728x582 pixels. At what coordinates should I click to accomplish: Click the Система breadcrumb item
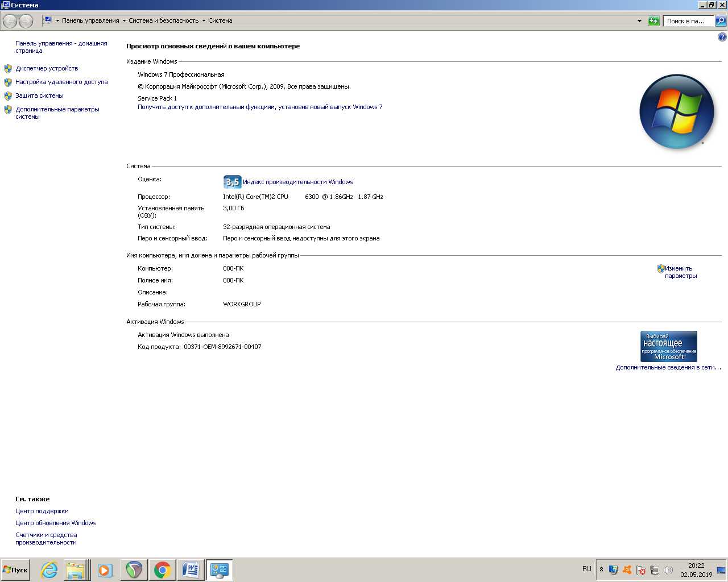[220, 21]
